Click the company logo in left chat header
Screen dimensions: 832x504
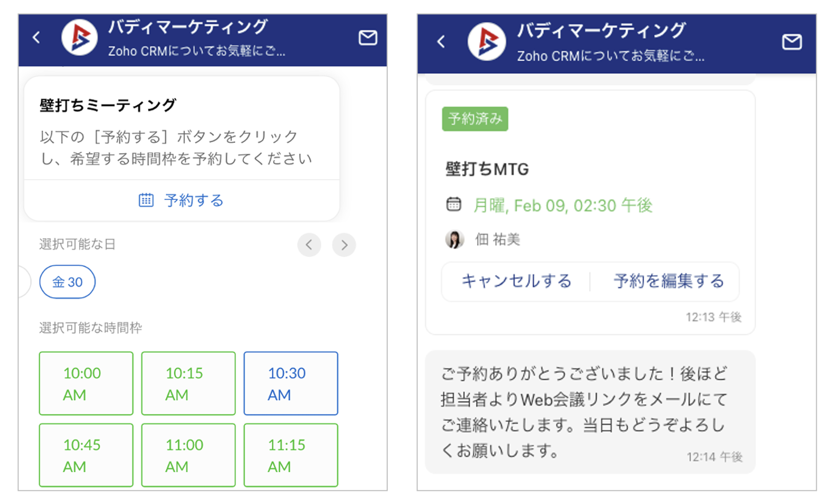(x=79, y=38)
